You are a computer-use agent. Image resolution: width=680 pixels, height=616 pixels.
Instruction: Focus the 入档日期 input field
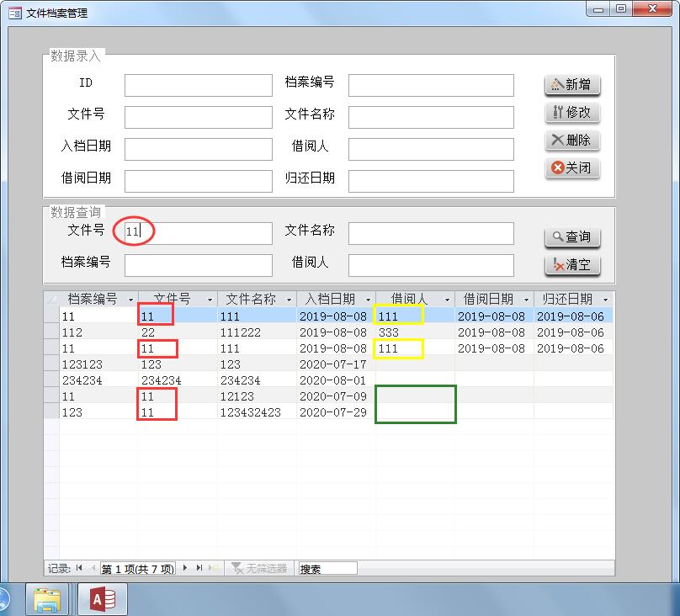pos(198,149)
